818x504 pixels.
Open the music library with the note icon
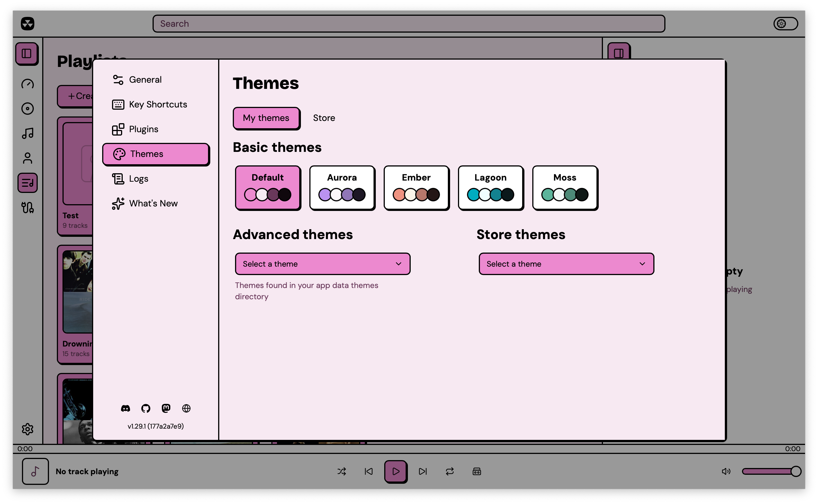(27, 133)
